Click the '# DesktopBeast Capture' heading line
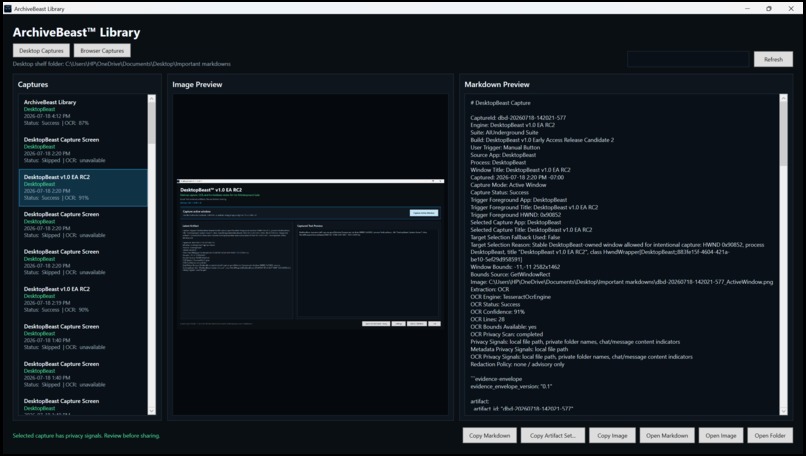 (x=500, y=103)
